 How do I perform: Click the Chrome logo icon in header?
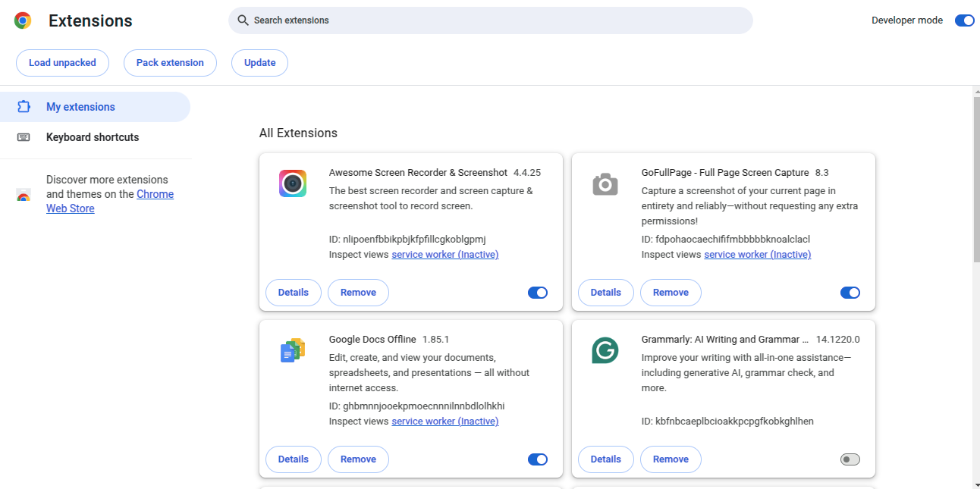click(23, 20)
